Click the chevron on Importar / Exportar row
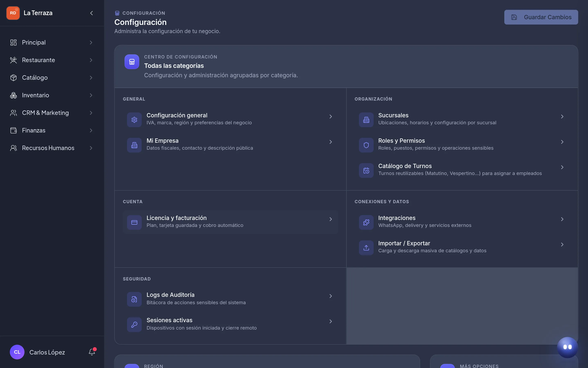 (562, 245)
